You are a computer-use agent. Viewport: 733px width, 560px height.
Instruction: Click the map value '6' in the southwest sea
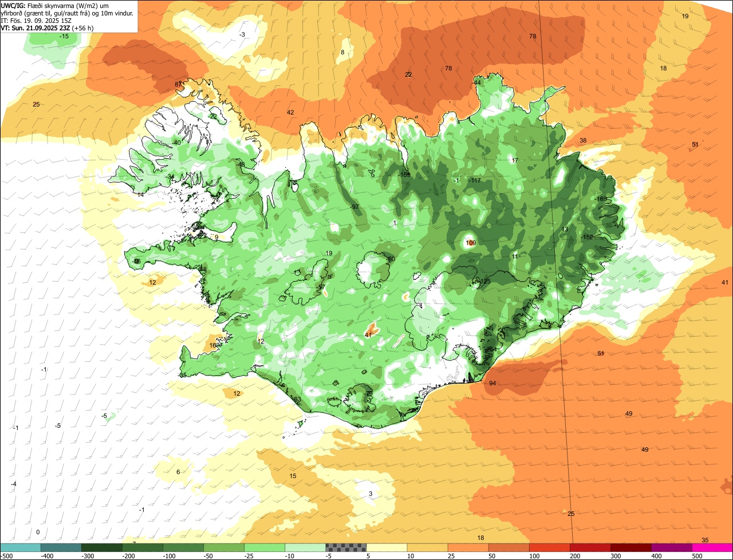tap(178, 472)
